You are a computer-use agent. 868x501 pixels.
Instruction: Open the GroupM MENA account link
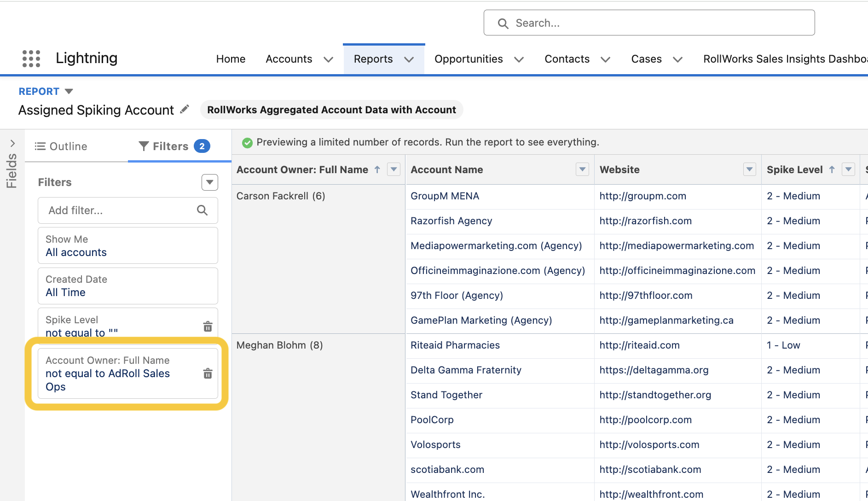click(x=445, y=196)
